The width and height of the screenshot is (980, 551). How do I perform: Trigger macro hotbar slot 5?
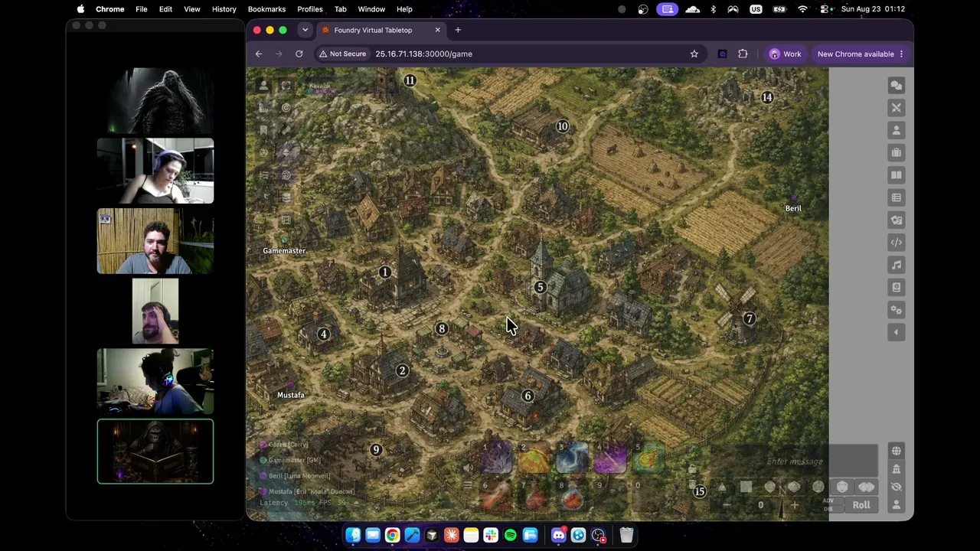[648, 458]
